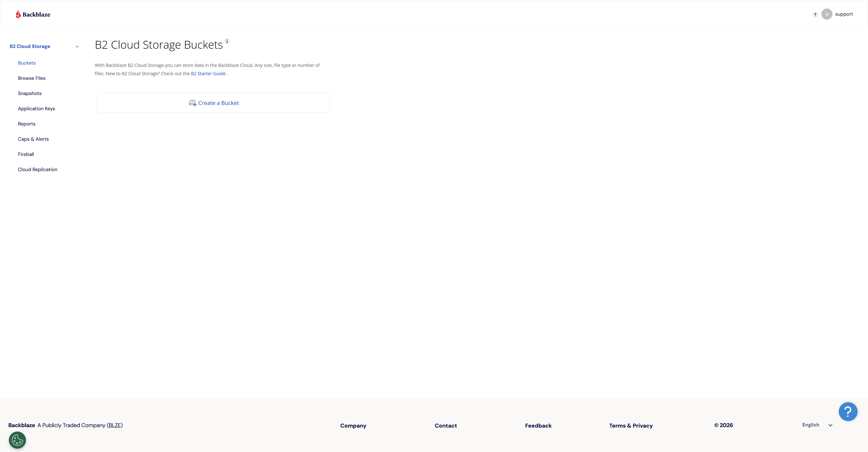Open Application Keys page
The height and width of the screenshot is (452, 868).
[x=36, y=108]
